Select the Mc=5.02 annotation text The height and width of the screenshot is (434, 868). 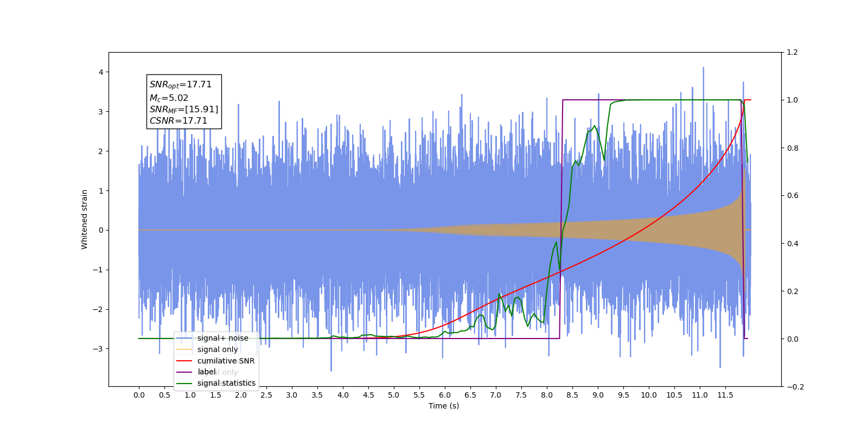point(169,98)
